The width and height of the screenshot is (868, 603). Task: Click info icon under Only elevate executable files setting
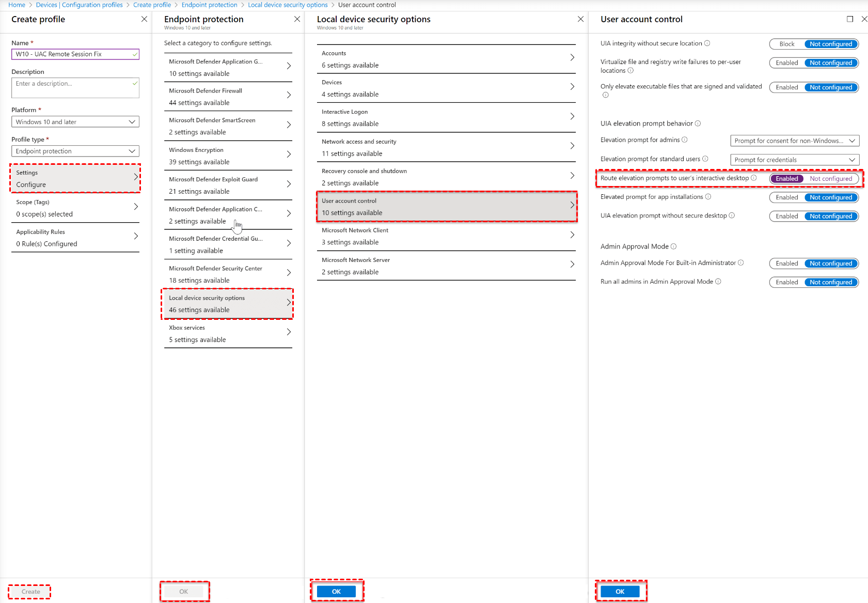pyautogui.click(x=606, y=95)
